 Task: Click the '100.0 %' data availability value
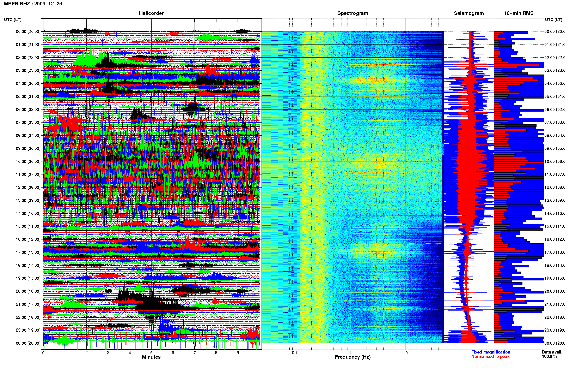coord(549,356)
